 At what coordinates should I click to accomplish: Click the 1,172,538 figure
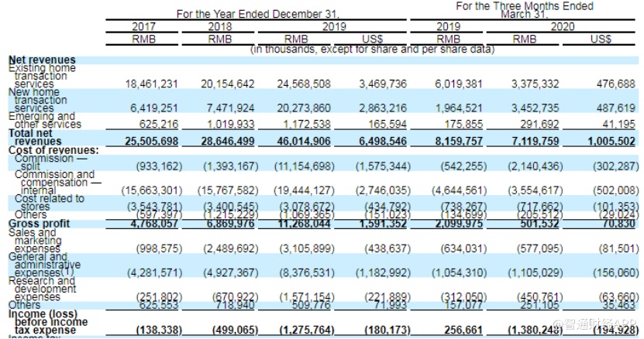tap(307, 125)
